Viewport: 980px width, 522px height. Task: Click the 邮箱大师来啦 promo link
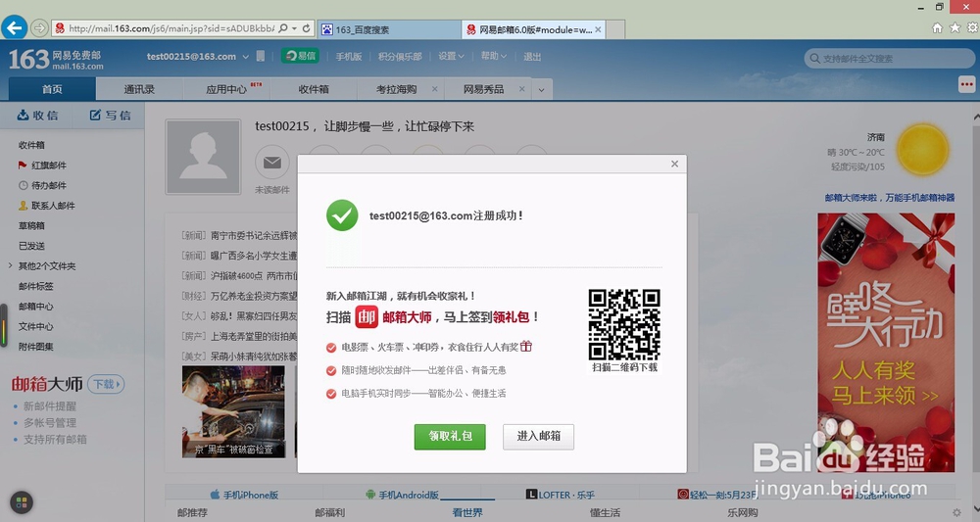890,197
